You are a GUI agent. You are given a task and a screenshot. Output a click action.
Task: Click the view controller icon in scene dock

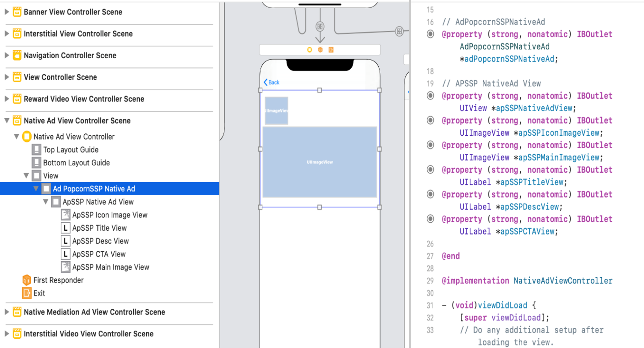tap(309, 50)
